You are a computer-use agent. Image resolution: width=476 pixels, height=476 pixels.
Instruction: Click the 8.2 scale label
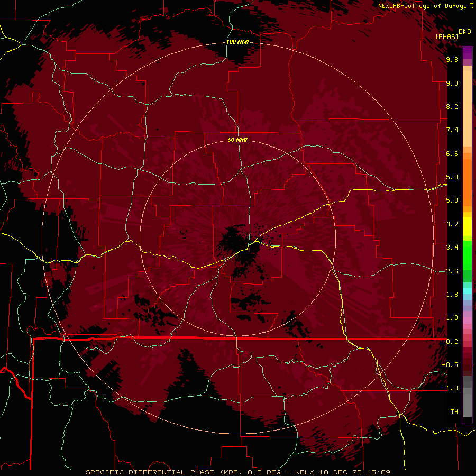click(452, 106)
